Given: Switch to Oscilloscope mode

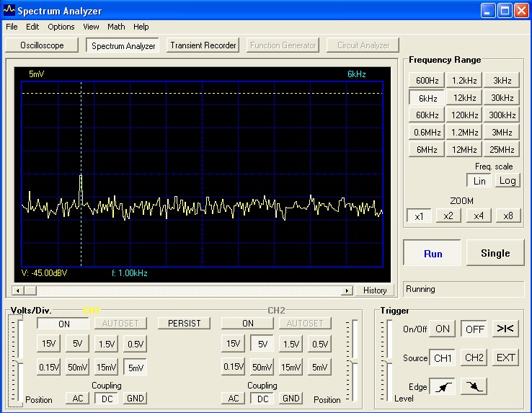Looking at the screenshot, I should tap(42, 45).
